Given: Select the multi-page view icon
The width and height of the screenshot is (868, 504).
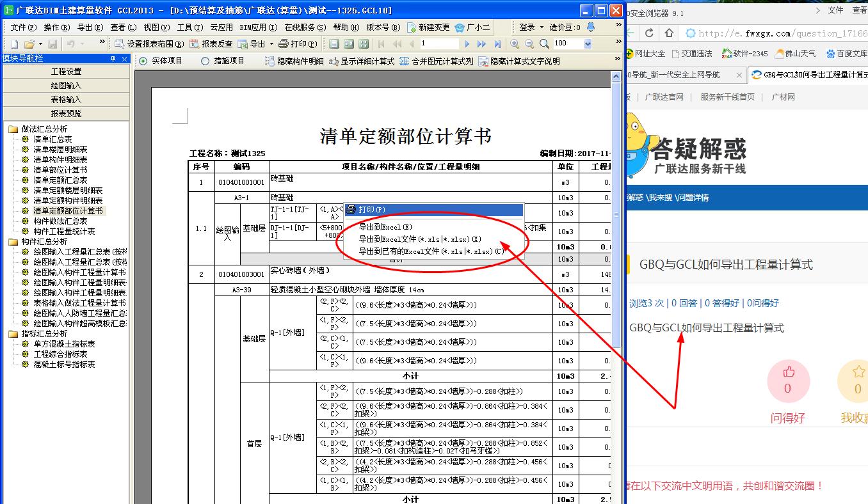Looking at the screenshot, I should [364, 43].
